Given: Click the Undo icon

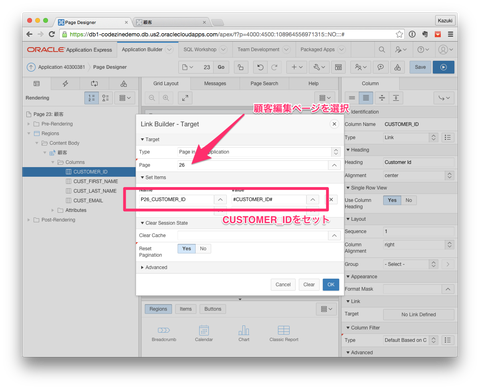Looking at the screenshot, I should (x=260, y=67).
